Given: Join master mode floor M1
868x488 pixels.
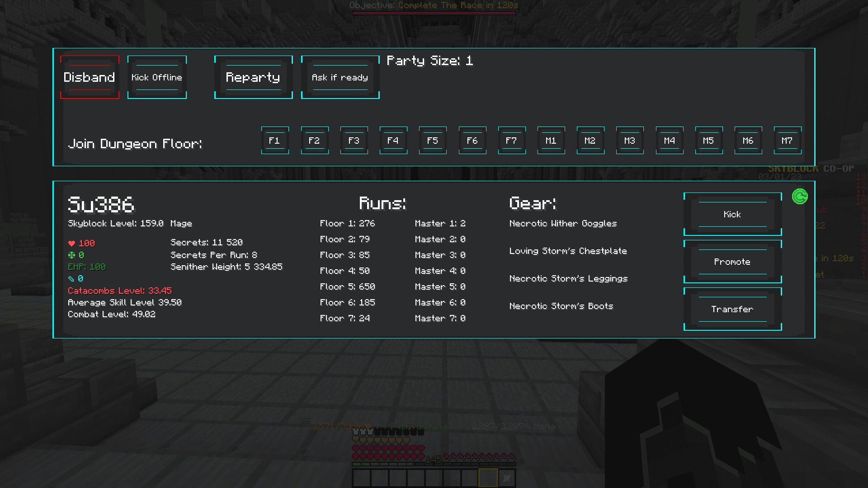Looking at the screenshot, I should [551, 141].
